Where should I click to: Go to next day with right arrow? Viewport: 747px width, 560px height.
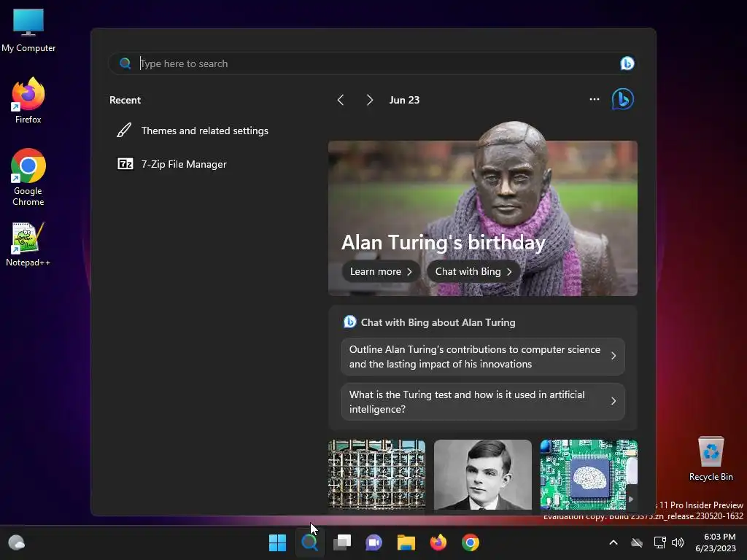point(370,100)
